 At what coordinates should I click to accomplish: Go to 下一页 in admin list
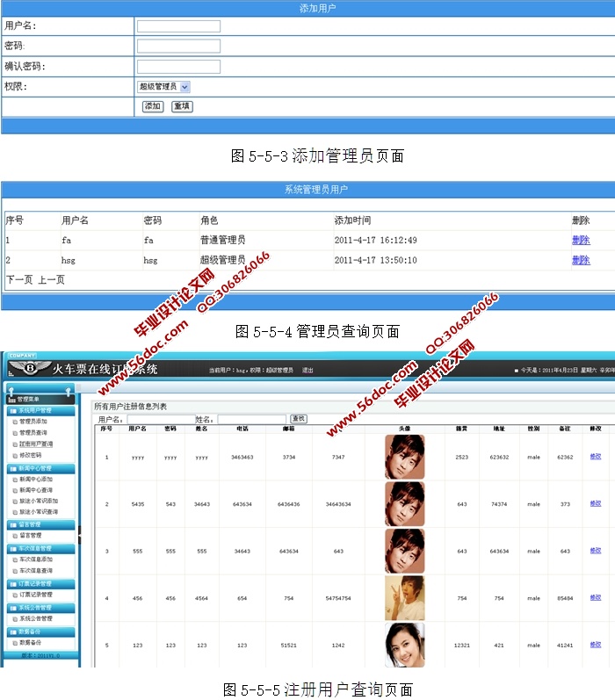click(x=19, y=280)
